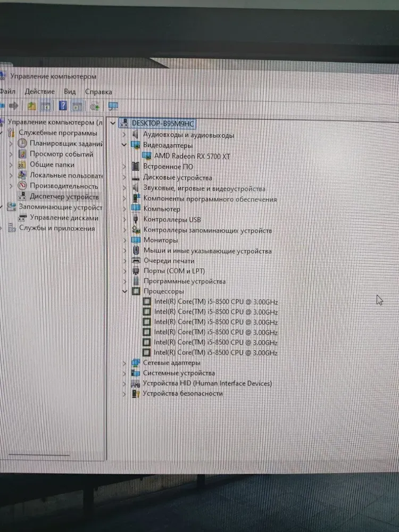This screenshot has width=399, height=532.
Task: Select AMD Radeon RX 5700 XT device
Action: click(192, 156)
